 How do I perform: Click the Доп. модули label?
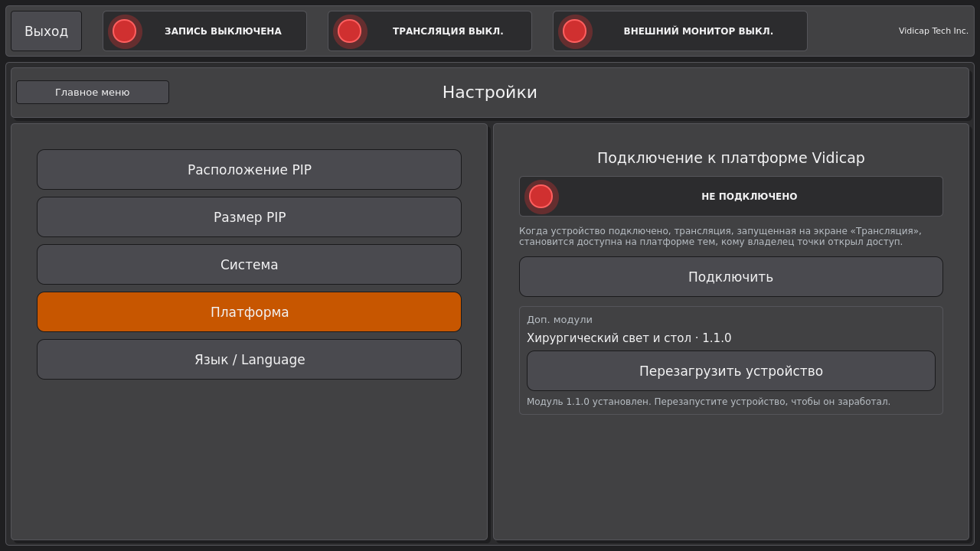pyautogui.click(x=560, y=320)
